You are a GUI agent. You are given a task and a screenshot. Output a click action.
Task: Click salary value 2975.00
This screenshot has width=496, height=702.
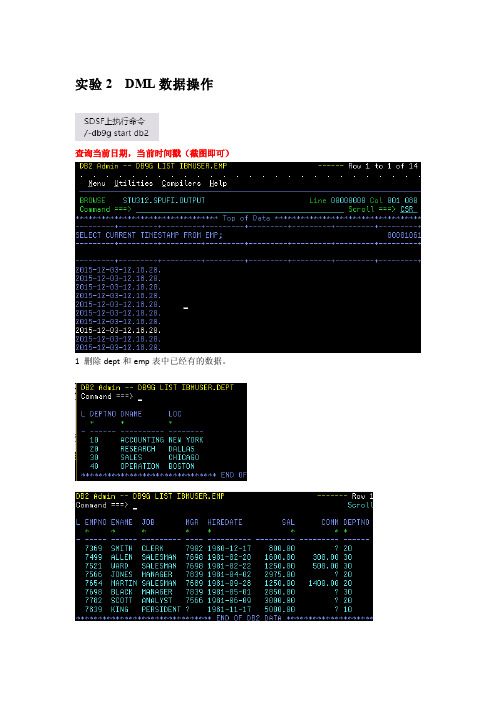tap(279, 574)
